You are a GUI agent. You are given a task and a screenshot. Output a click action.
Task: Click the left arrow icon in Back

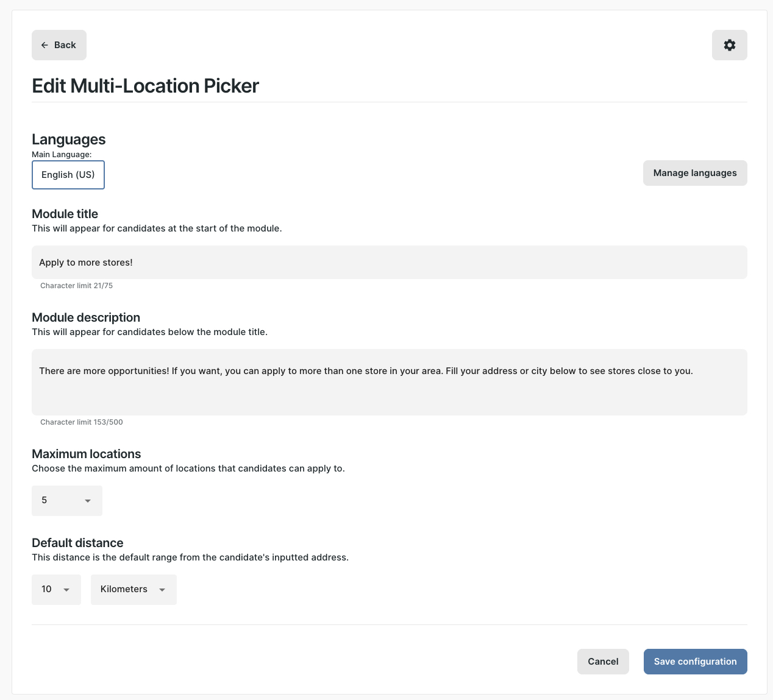(x=45, y=45)
